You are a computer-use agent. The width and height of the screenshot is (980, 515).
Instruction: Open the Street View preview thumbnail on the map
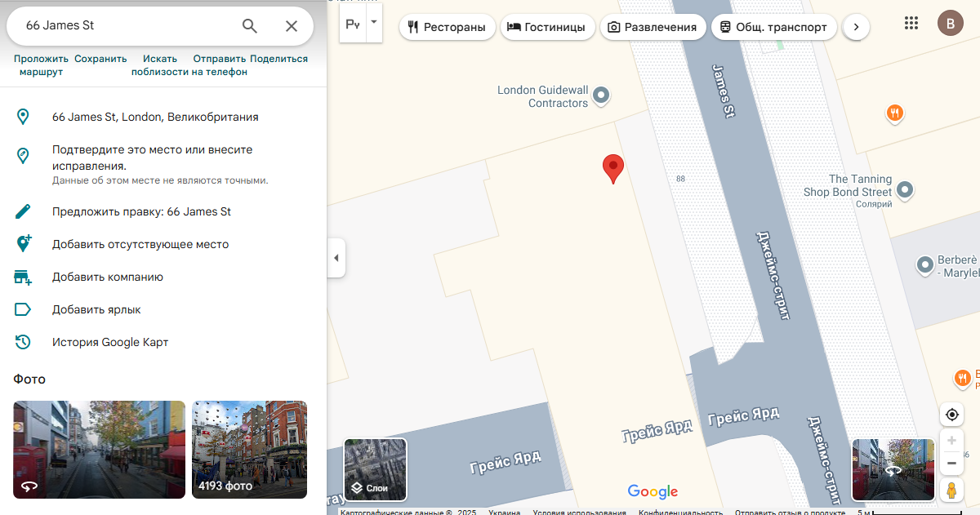[893, 469]
